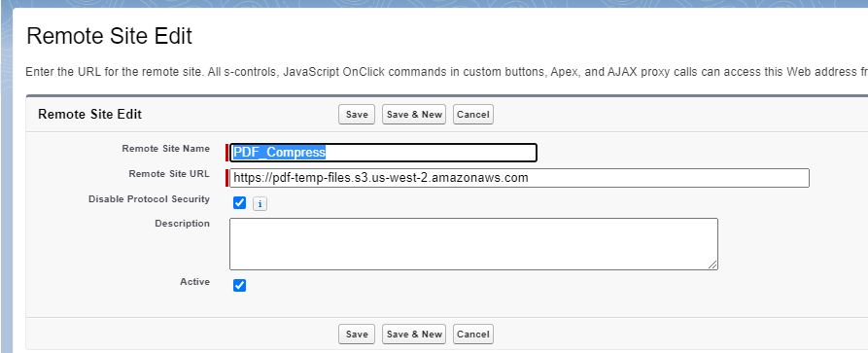Viewport: 868px width, 353px height.
Task: Click the Active field label
Action: pos(194,281)
